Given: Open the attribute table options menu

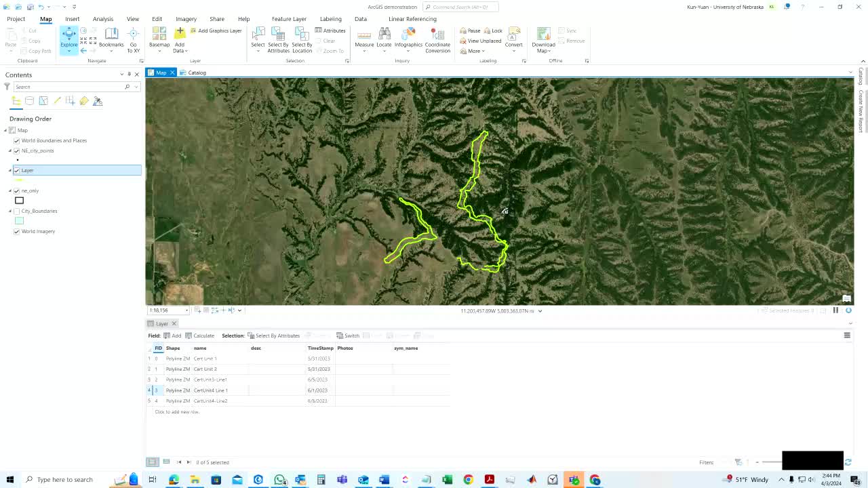Looking at the screenshot, I should (847, 335).
